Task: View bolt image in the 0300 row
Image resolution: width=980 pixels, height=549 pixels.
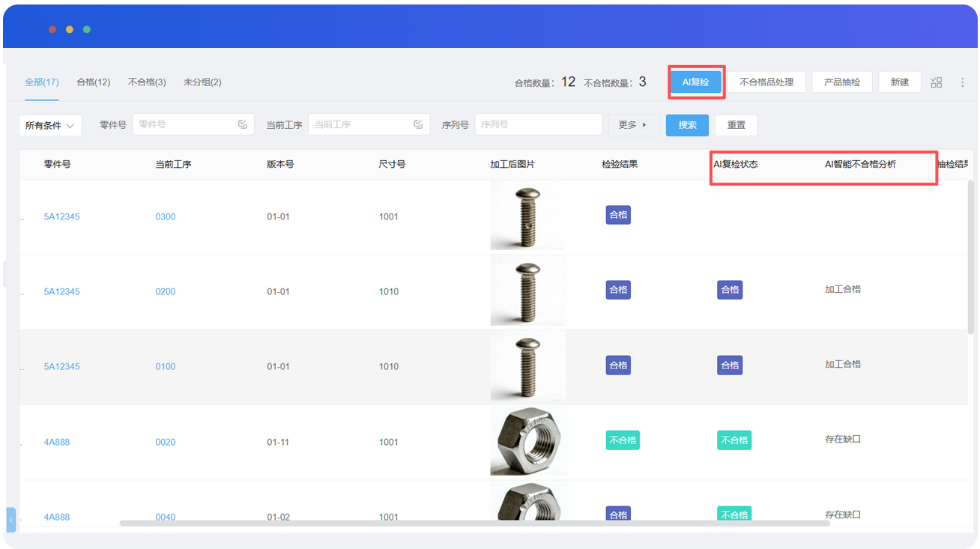Action: pyautogui.click(x=528, y=216)
